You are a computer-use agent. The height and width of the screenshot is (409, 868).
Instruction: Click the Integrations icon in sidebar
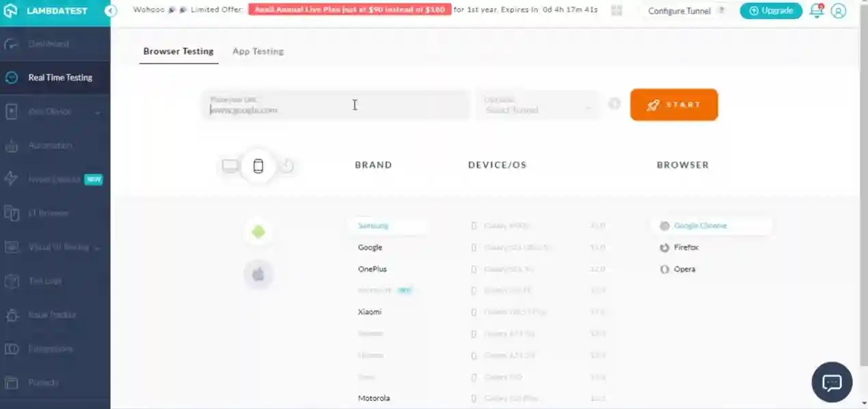(x=12, y=349)
